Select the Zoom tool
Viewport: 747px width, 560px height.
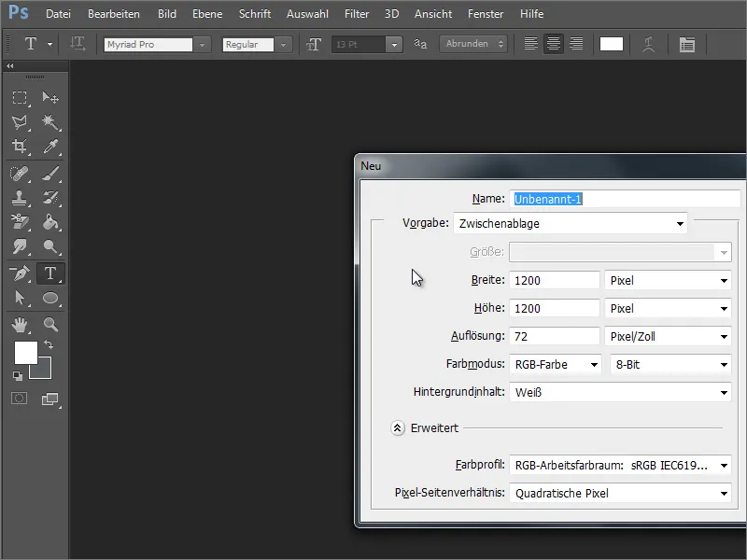(50, 325)
